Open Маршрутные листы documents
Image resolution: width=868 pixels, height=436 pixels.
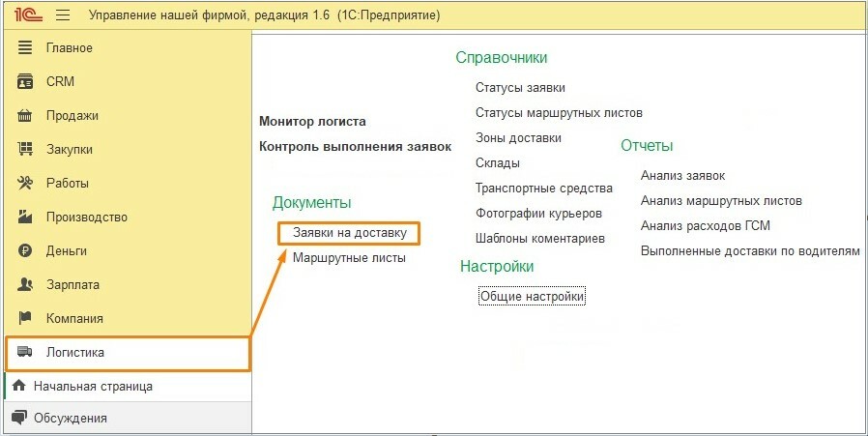coord(349,258)
